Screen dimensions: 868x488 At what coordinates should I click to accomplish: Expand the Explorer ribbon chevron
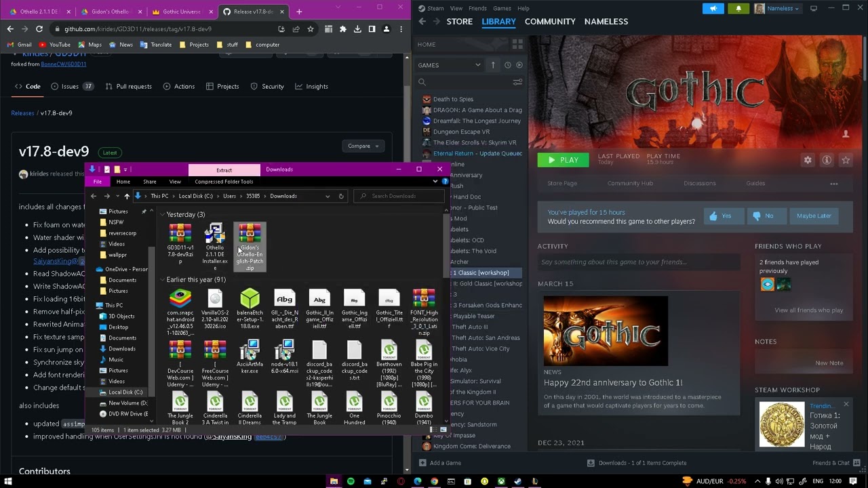click(435, 182)
